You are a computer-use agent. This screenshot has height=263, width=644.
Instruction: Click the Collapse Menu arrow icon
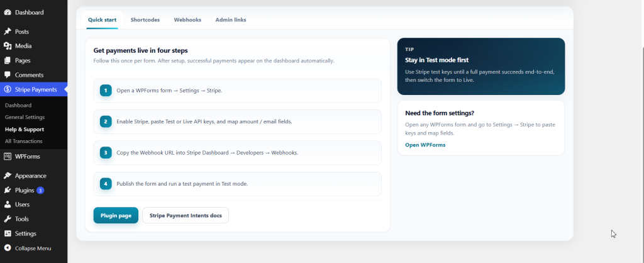click(x=8, y=248)
